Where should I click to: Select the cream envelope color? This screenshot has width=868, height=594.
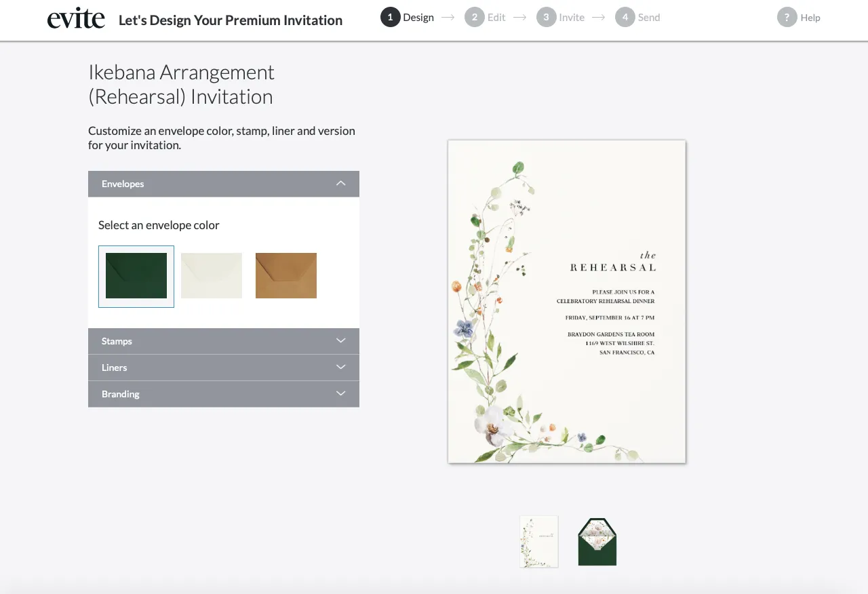click(x=212, y=276)
